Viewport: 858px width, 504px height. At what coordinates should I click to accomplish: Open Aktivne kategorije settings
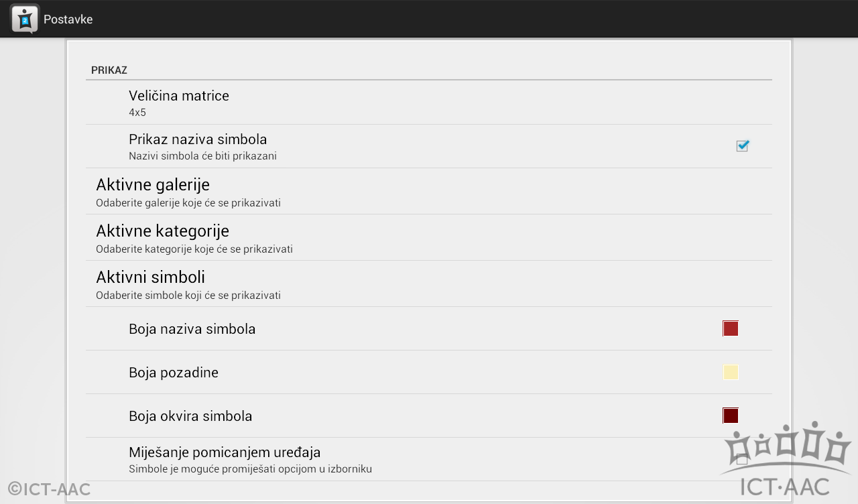click(x=429, y=237)
